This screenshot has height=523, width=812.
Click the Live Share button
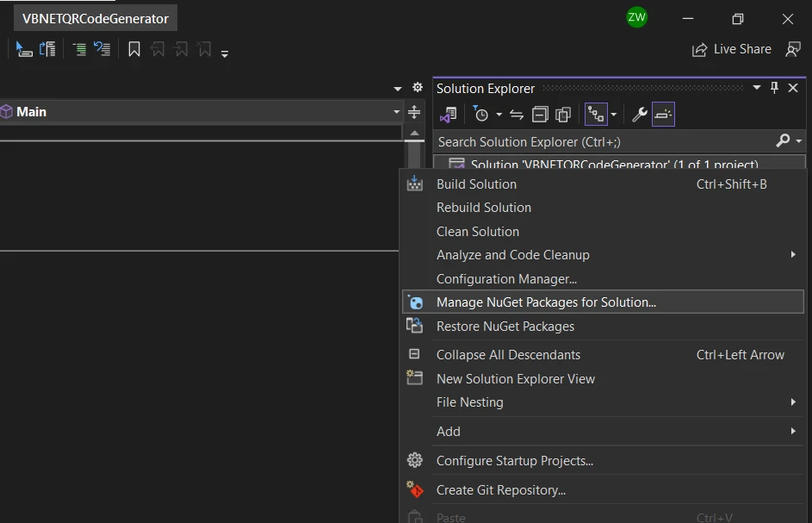732,50
